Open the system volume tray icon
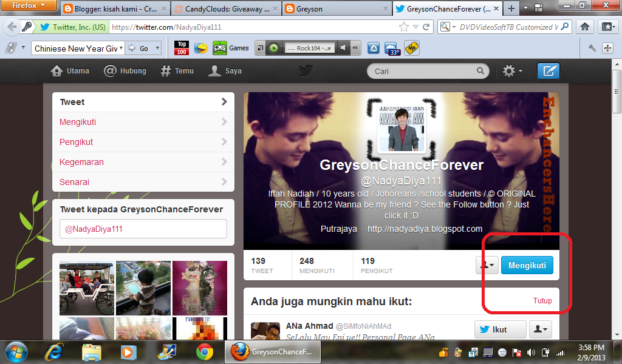The image size is (622, 364). pos(531,352)
